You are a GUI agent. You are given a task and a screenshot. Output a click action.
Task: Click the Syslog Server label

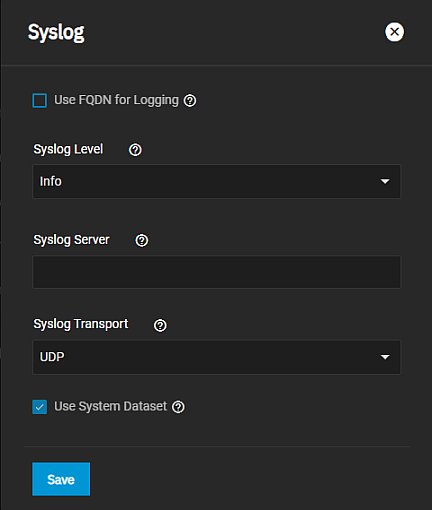click(x=71, y=240)
